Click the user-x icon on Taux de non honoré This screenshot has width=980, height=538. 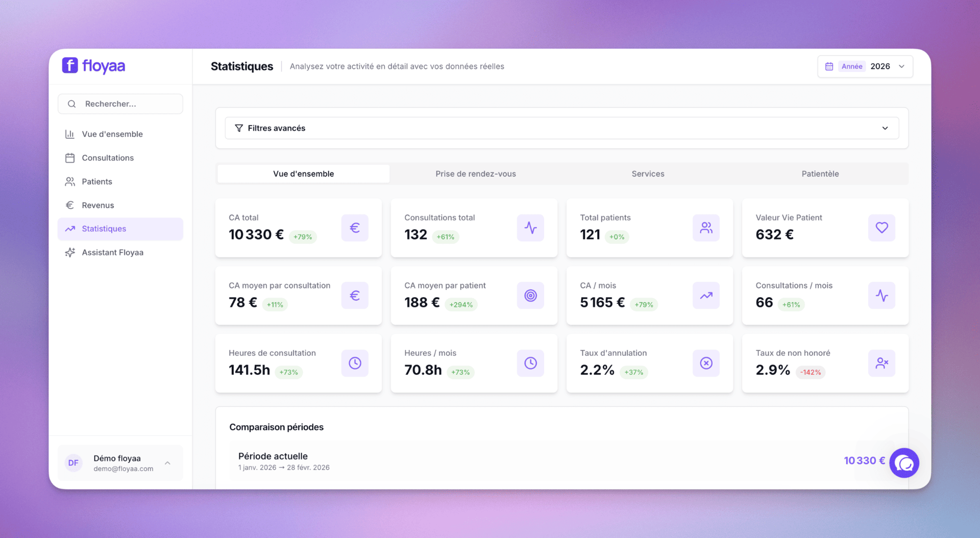[881, 363]
